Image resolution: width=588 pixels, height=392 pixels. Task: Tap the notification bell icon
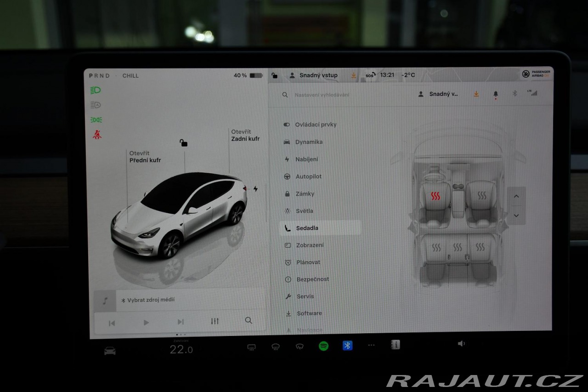click(495, 94)
